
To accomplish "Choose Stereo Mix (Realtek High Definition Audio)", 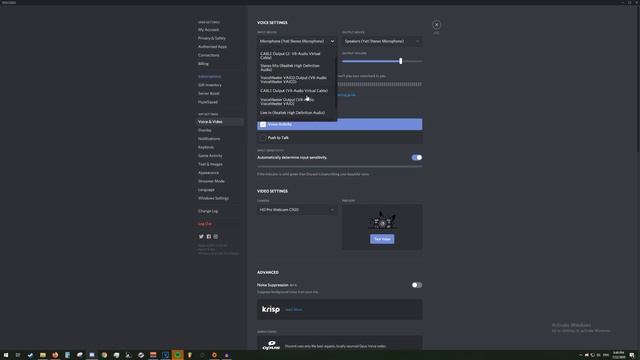I will point(296,67).
